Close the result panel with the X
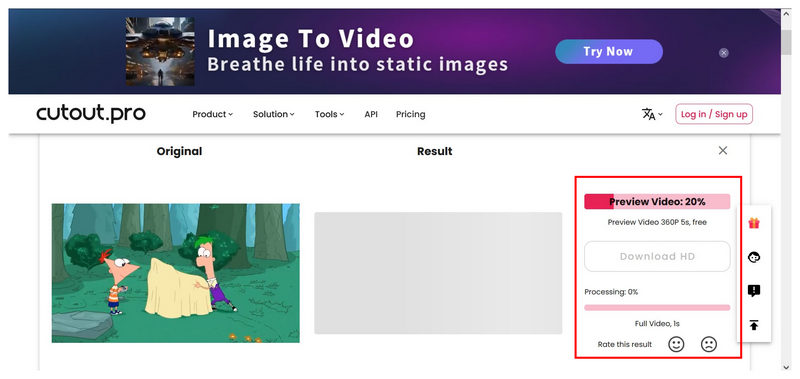The image size is (800, 379). pyautogui.click(x=722, y=150)
